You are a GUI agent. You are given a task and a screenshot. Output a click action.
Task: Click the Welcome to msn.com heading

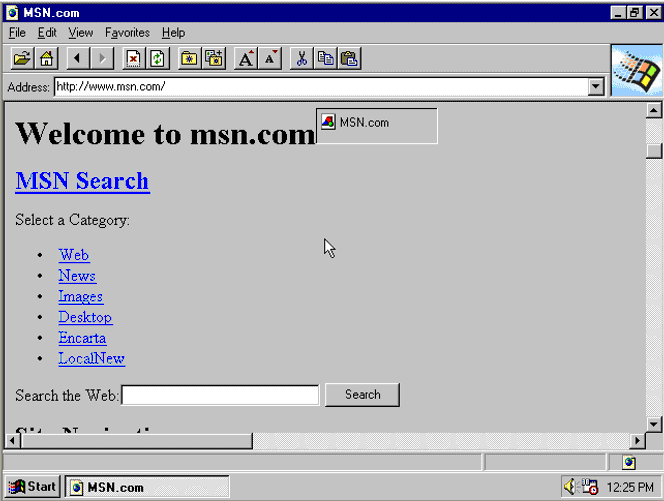tap(165, 134)
